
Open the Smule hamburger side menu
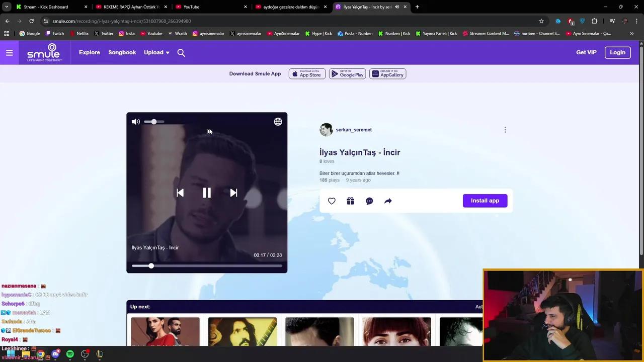[9, 52]
